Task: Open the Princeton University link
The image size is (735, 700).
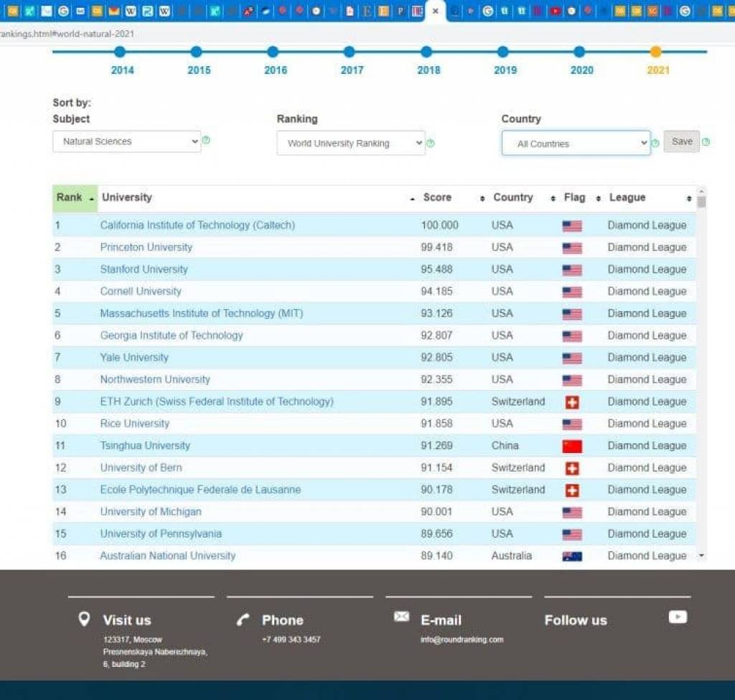Action: (146, 247)
